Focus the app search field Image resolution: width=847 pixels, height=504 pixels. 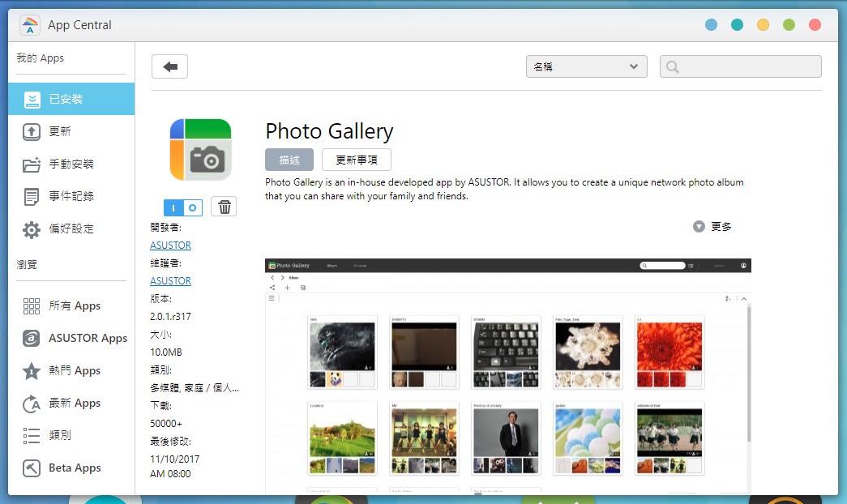pos(741,66)
